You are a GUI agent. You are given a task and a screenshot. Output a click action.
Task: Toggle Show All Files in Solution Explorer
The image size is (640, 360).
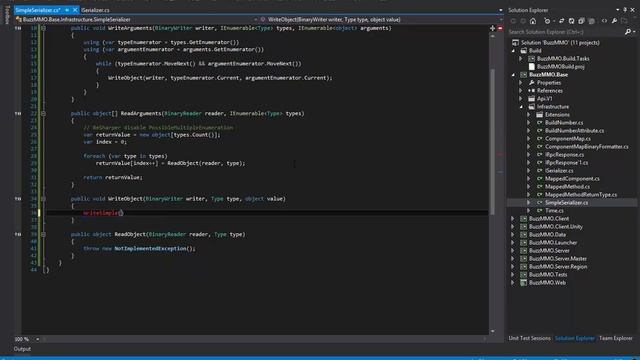click(x=591, y=21)
